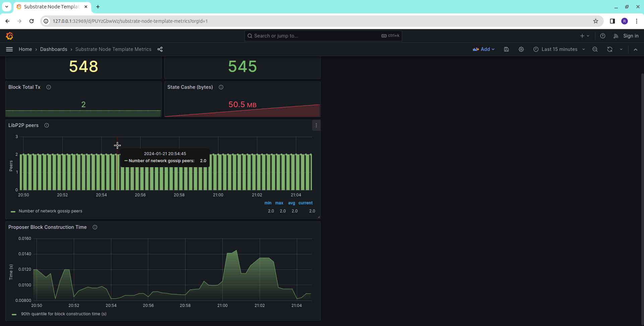Share the dashboard via share icon
Screen dimensions: 644x326
160,49
